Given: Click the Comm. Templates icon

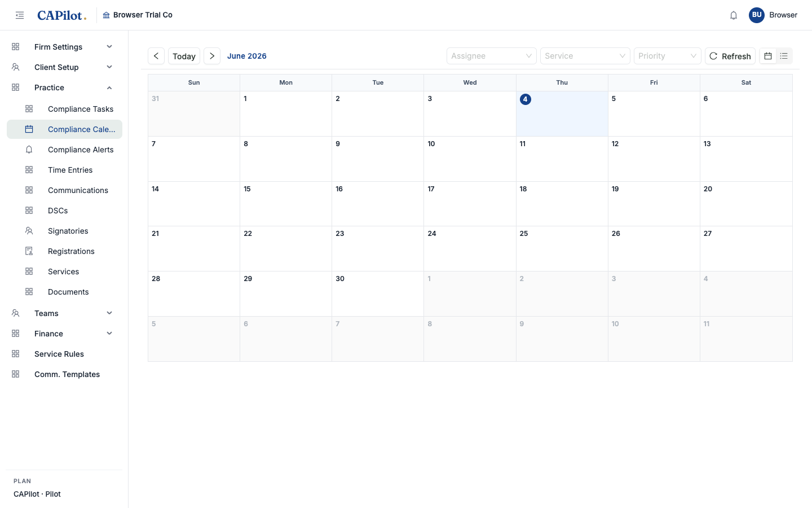Looking at the screenshot, I should [x=16, y=374].
